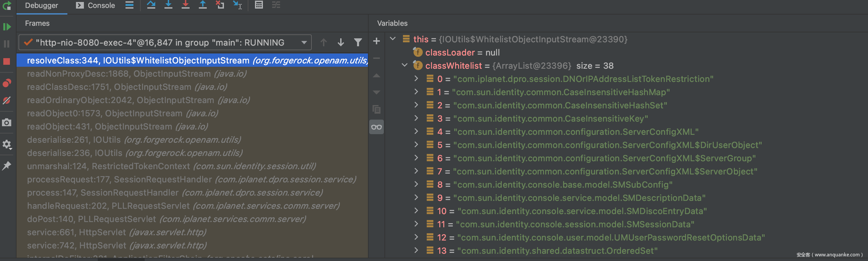Click the Step Over debugger icon
868x261 pixels.
(151, 5)
